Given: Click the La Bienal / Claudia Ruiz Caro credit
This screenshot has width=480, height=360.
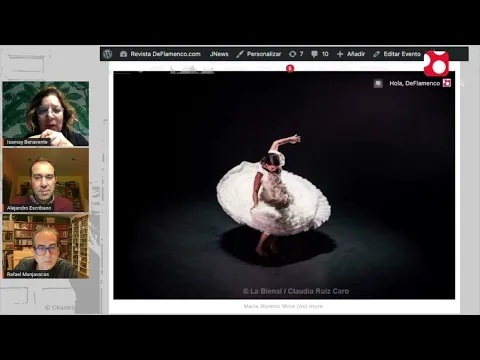Looking at the screenshot, I should (x=296, y=291).
